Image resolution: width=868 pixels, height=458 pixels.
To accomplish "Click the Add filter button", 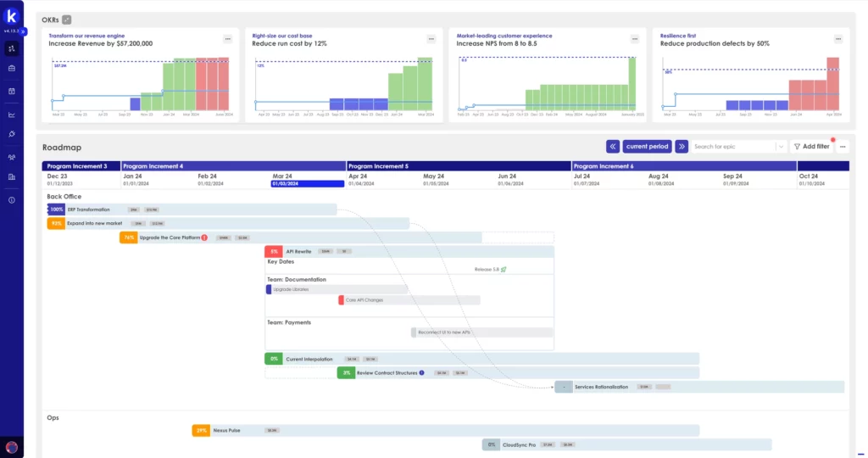I will pos(811,146).
